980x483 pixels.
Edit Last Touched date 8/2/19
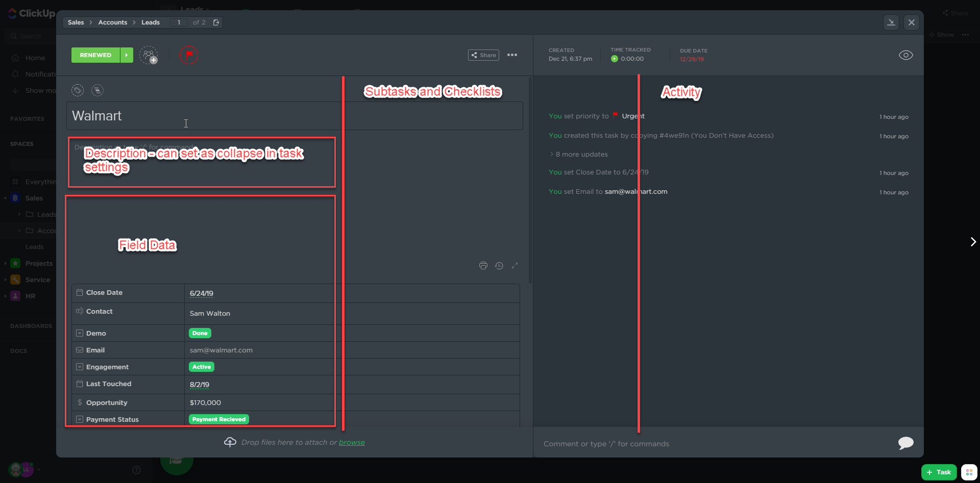(x=200, y=385)
